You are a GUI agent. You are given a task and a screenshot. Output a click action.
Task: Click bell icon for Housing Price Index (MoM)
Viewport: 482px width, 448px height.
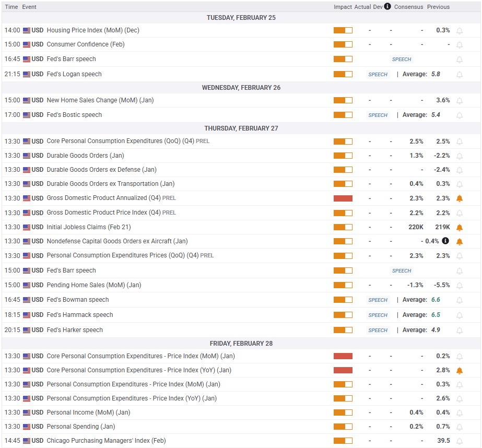click(x=460, y=31)
